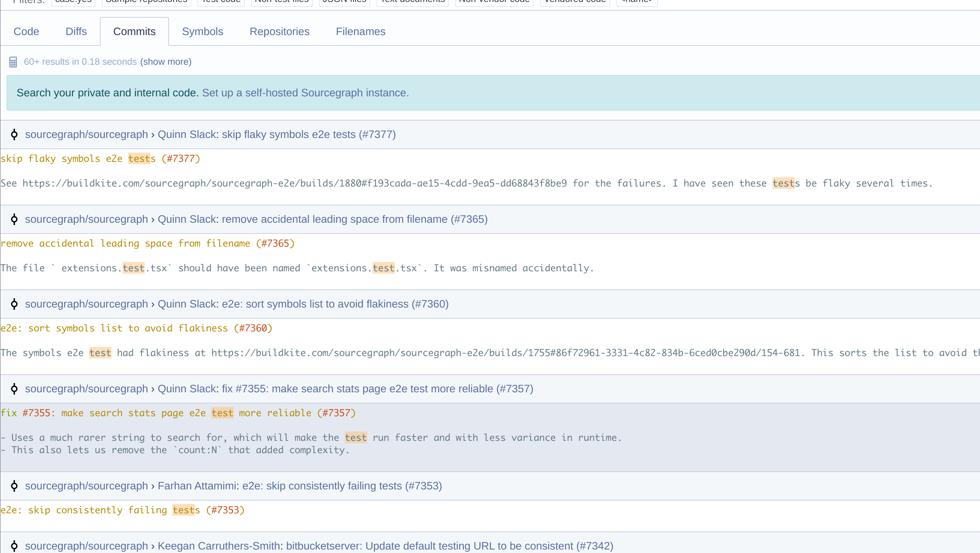
Task: Open the Repositories tab
Action: pyautogui.click(x=279, y=32)
